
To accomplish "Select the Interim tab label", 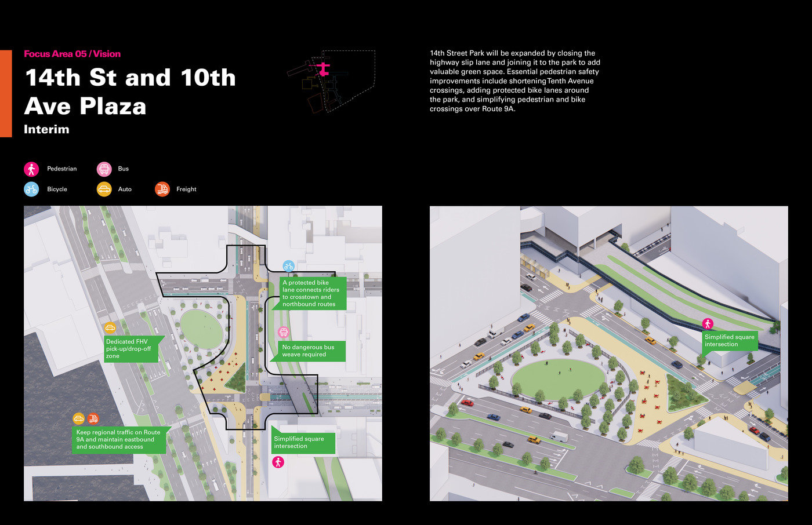I will [x=46, y=129].
